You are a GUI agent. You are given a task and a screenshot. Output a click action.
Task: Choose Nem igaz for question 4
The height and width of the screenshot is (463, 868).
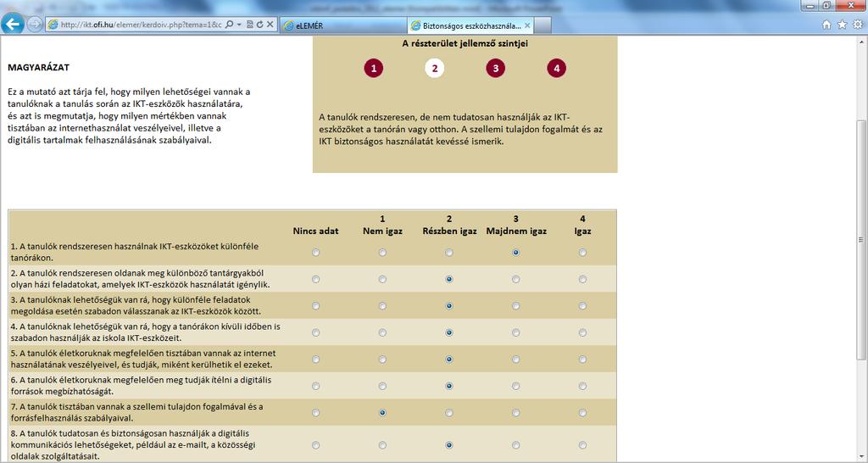click(382, 333)
